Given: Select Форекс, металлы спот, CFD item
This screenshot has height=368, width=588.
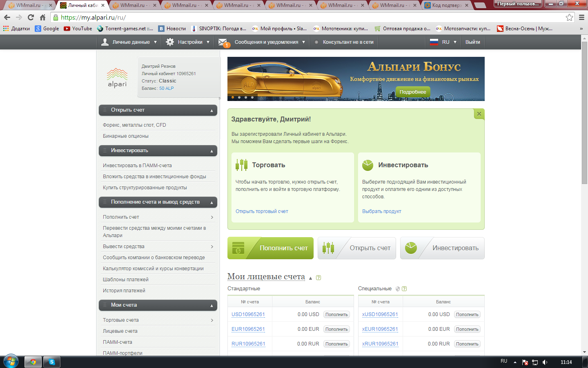Looking at the screenshot, I should [134, 125].
